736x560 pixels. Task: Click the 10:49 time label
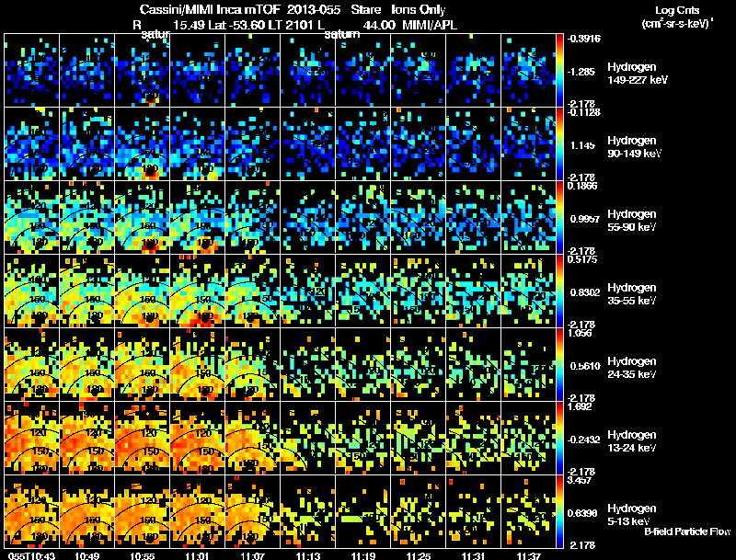pyautogui.click(x=86, y=556)
